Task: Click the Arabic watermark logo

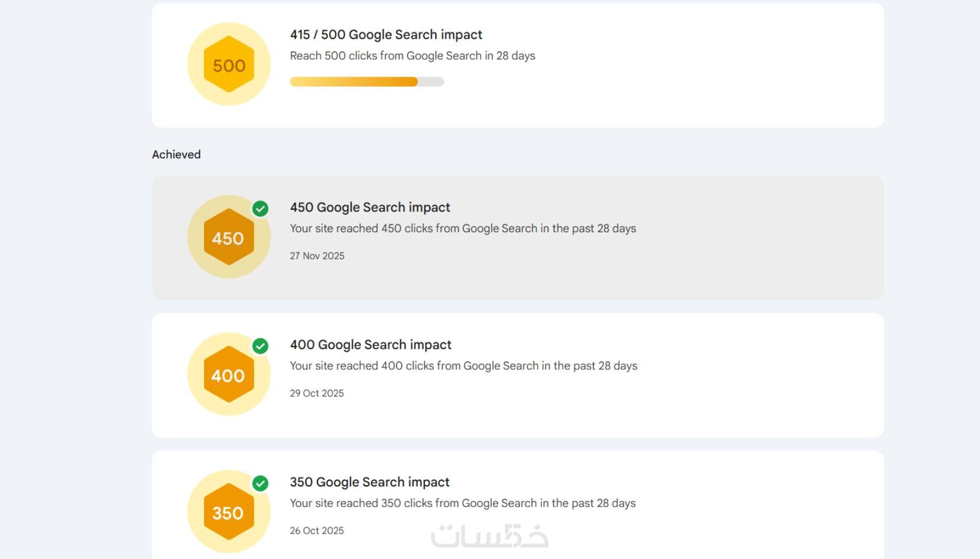Action: 489,536
